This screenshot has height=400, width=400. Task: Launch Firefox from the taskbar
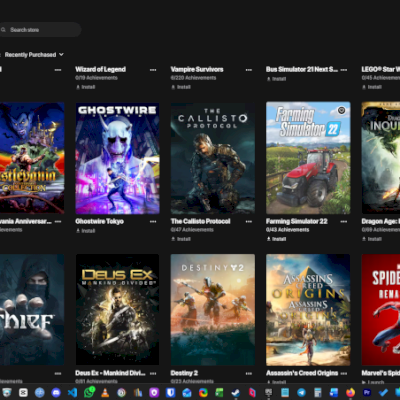point(350,392)
